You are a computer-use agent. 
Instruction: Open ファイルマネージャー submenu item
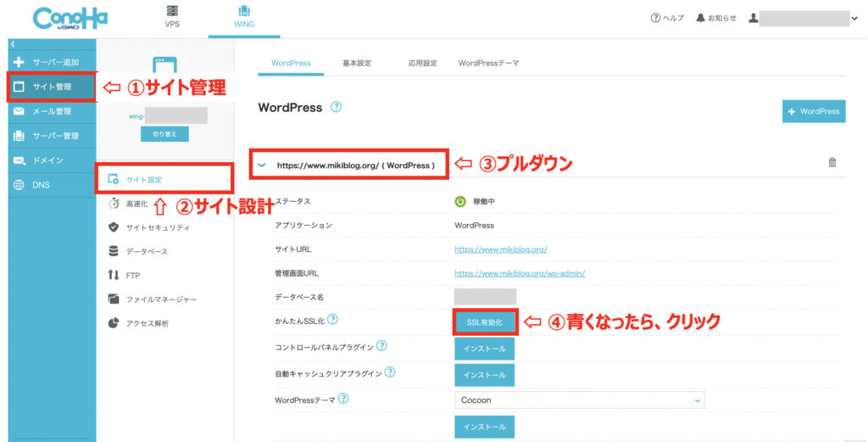[x=153, y=299]
